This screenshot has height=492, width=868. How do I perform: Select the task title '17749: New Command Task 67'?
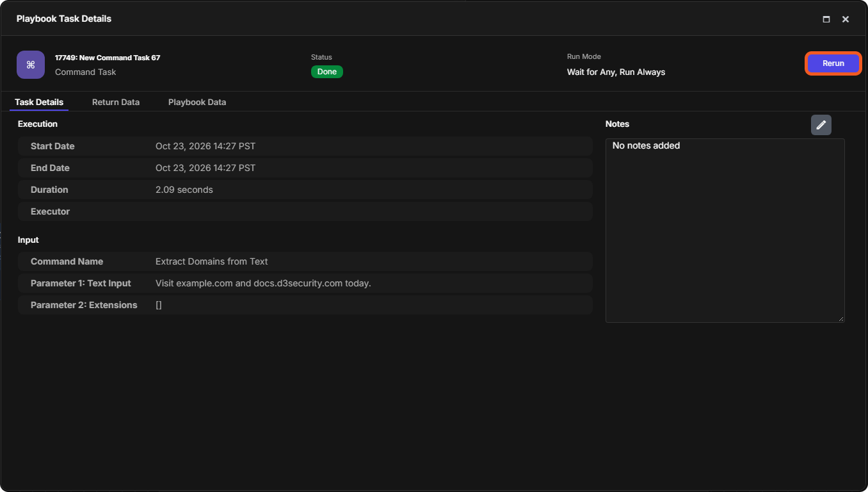(108, 58)
